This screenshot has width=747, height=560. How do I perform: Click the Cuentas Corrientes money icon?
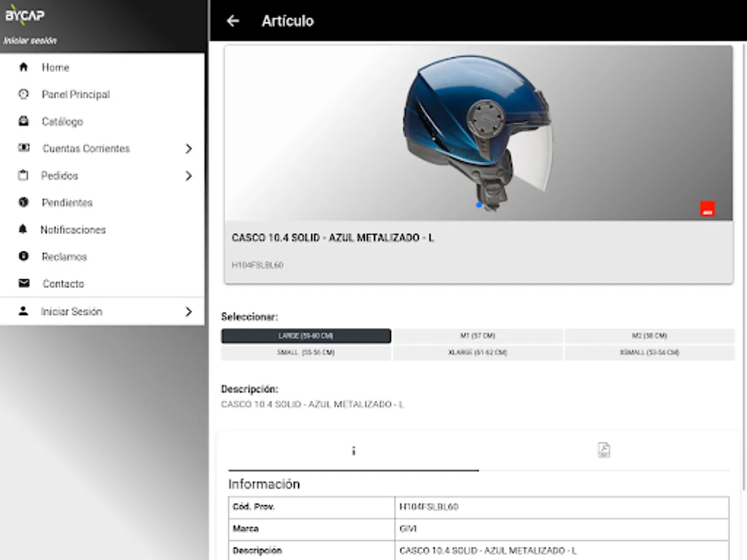point(24,148)
